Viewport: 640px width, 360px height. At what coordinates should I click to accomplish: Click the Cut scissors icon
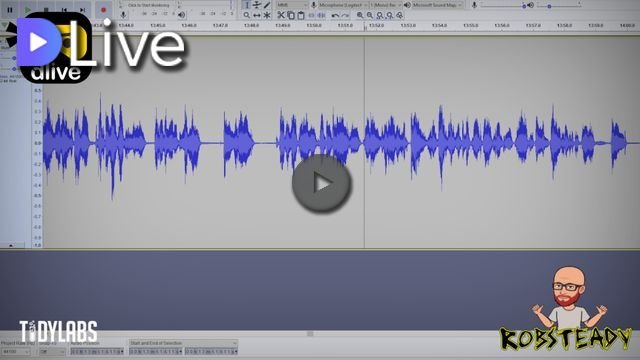[x=281, y=15]
